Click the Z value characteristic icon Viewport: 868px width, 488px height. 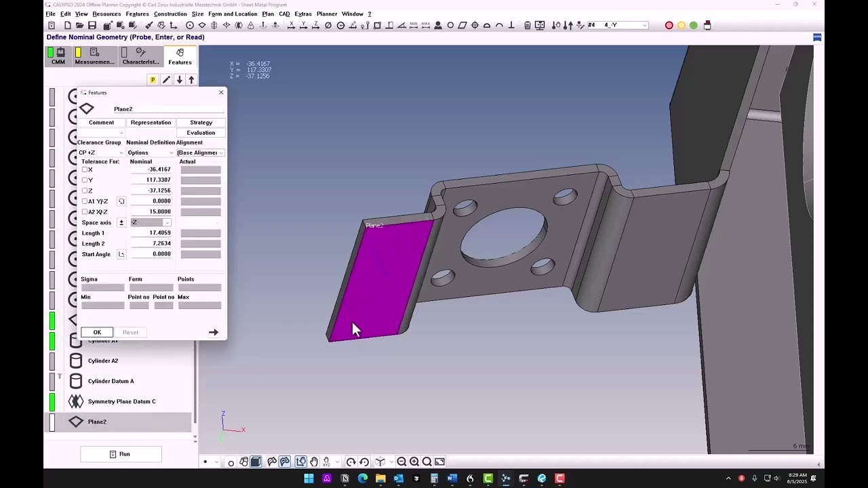tap(315, 26)
